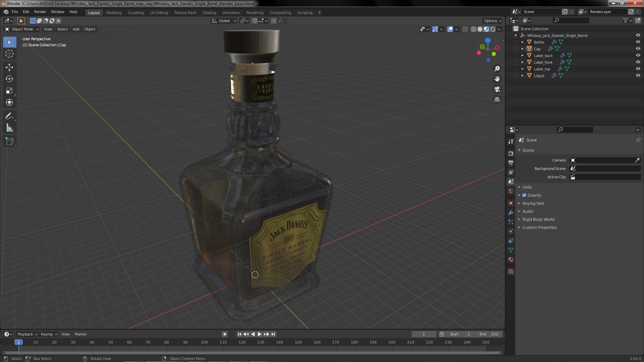Open the Global transform orientation dropdown

point(224,21)
